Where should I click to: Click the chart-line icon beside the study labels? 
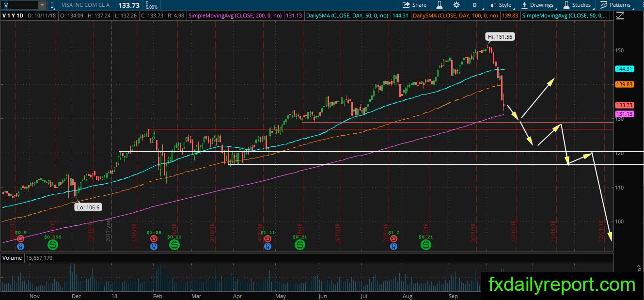(x=620, y=16)
